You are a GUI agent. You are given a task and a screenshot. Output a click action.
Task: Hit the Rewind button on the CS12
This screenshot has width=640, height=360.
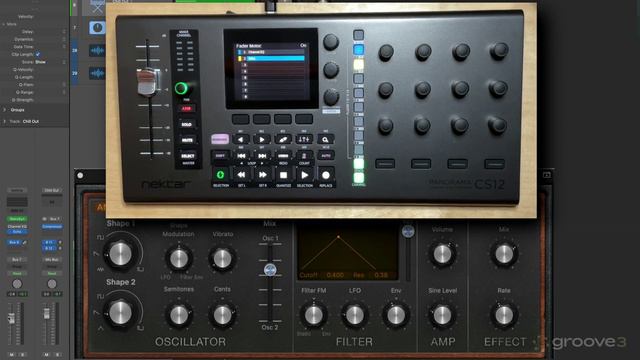click(241, 175)
